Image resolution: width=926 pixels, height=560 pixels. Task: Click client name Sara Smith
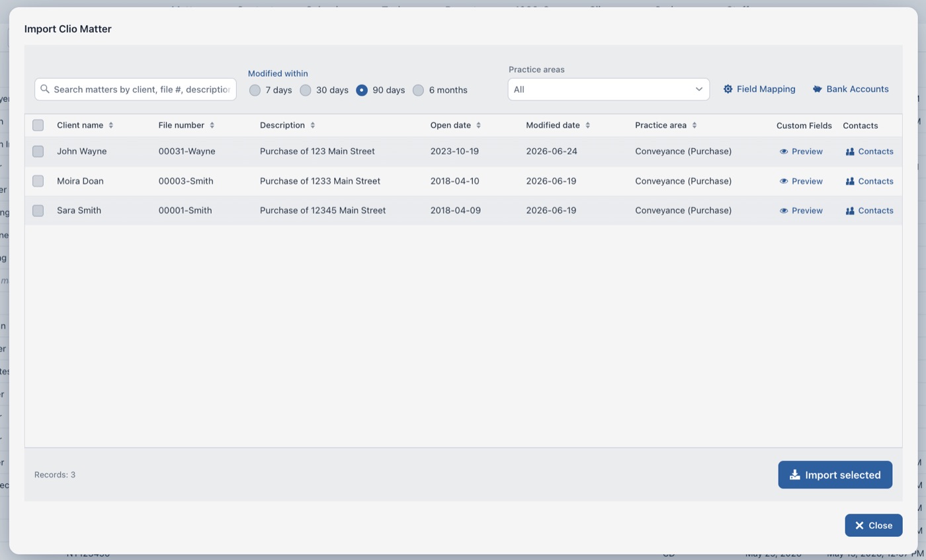click(79, 210)
